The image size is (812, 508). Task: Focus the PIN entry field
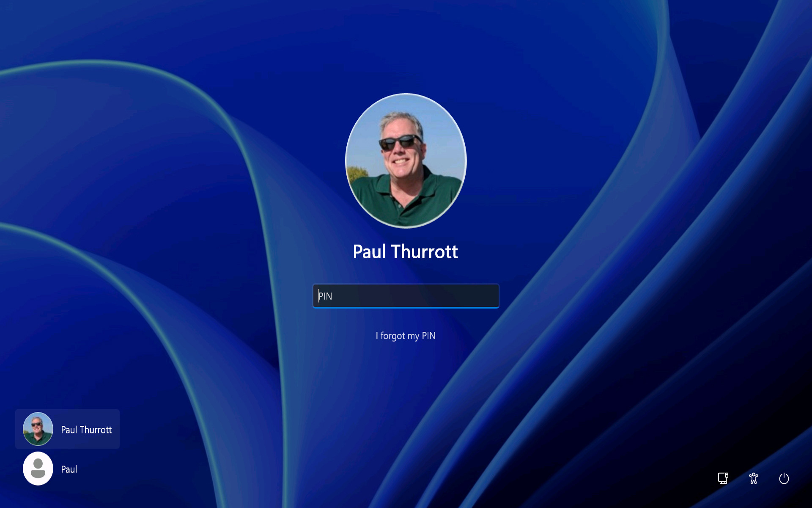[x=406, y=296]
